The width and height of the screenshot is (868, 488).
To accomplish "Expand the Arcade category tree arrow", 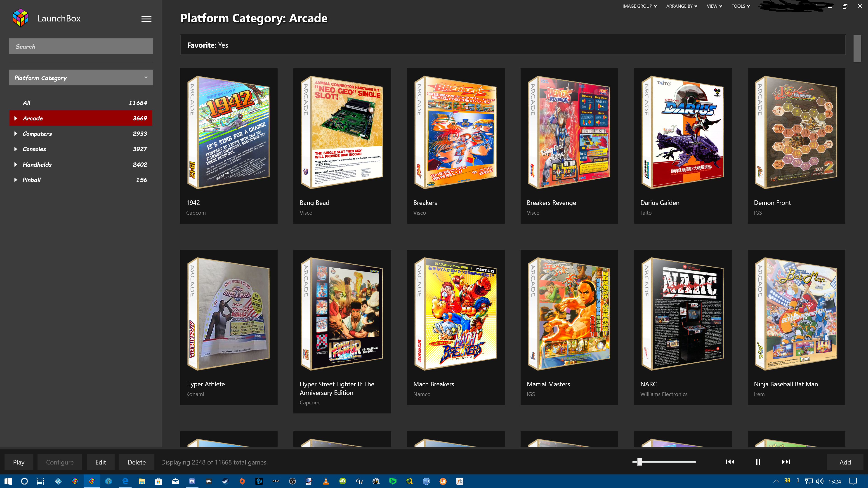I will pyautogui.click(x=16, y=118).
